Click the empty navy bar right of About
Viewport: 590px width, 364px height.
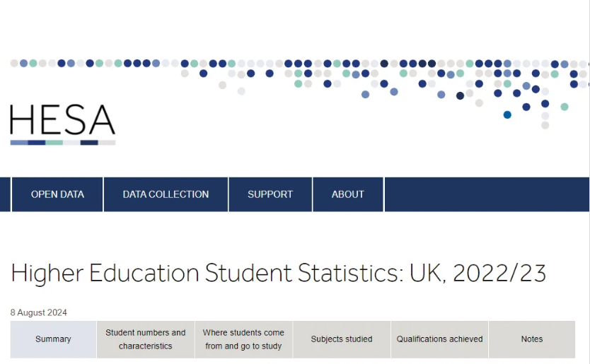click(x=487, y=194)
